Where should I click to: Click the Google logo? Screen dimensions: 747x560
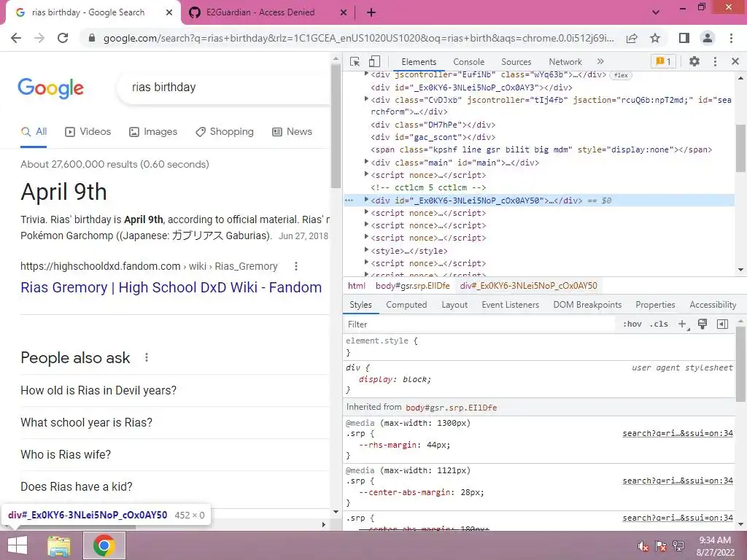pos(51,88)
